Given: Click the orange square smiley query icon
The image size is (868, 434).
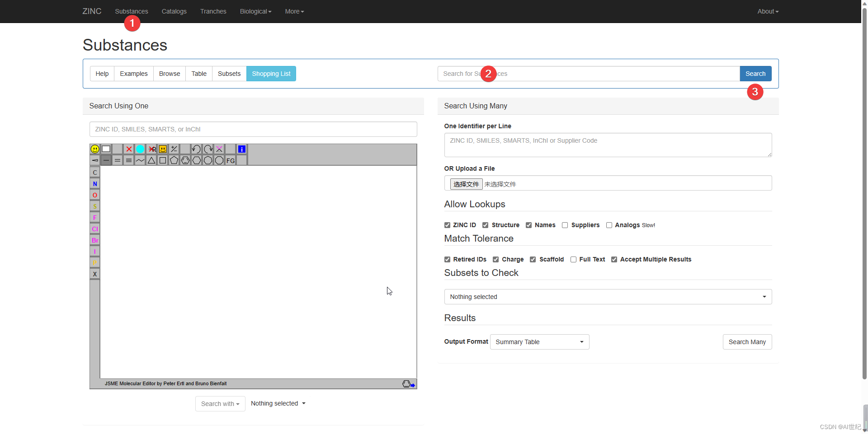Looking at the screenshot, I should coord(163,149).
